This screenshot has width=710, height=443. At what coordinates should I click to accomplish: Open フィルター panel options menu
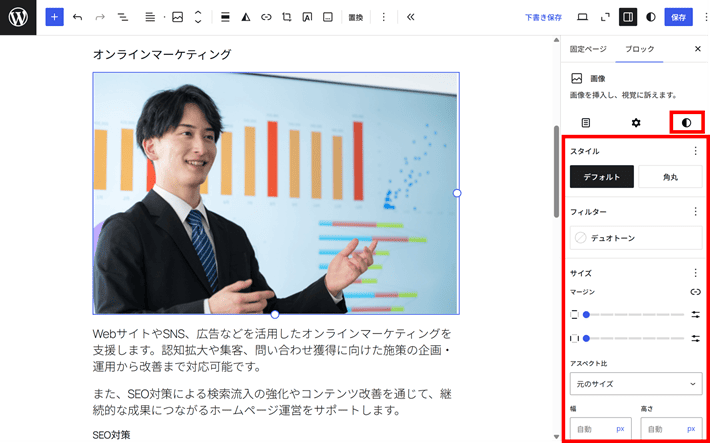(696, 212)
